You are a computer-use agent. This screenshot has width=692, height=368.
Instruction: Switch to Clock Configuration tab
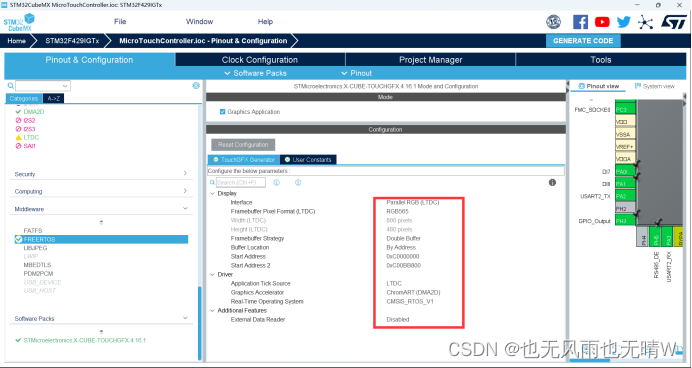pyautogui.click(x=260, y=60)
